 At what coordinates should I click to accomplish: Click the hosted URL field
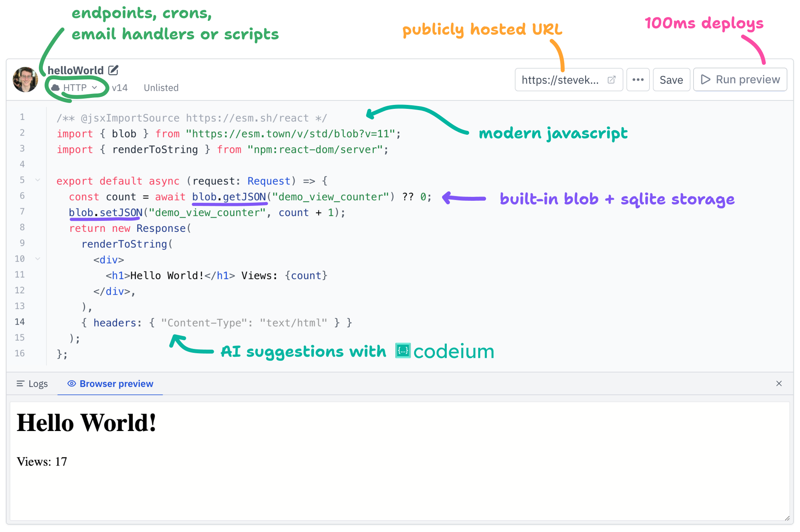click(x=561, y=79)
